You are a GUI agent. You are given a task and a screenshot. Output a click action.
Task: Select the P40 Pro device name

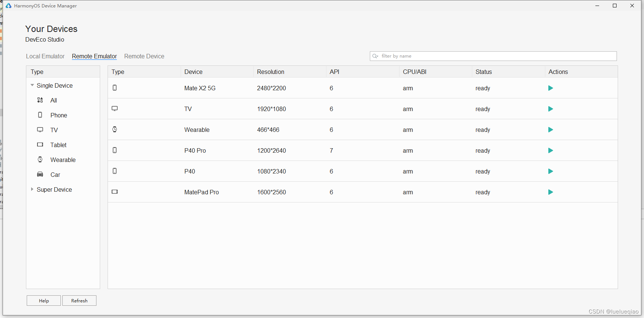pyautogui.click(x=195, y=150)
